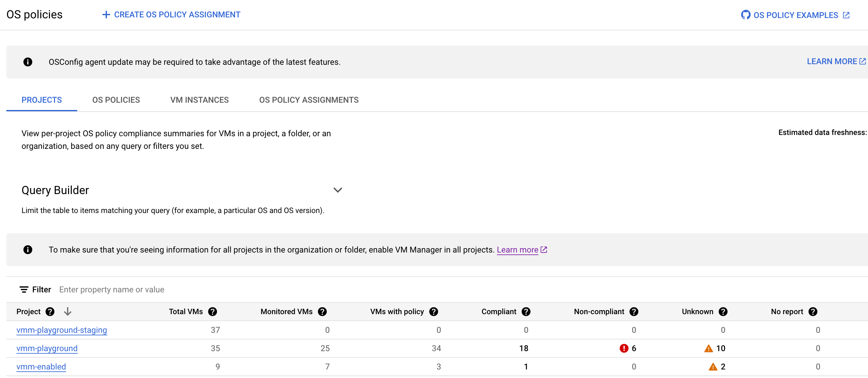868x378 pixels.
Task: Click the info icon near OSConfig agent message
Action: pos(27,61)
